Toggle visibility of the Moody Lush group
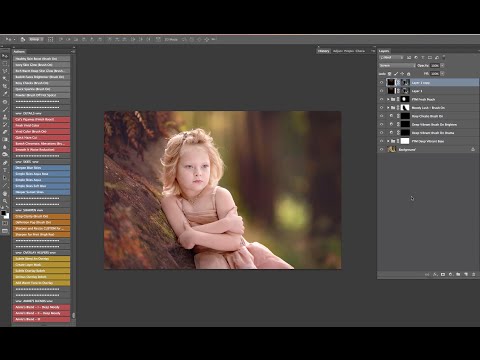 (381, 108)
